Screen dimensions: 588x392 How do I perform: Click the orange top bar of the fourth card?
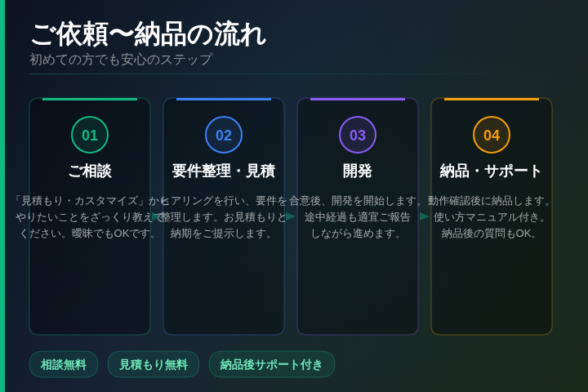point(492,99)
